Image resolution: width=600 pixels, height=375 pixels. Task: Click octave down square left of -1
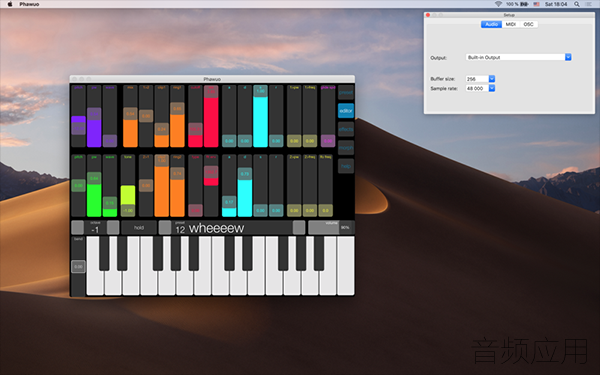(78, 227)
